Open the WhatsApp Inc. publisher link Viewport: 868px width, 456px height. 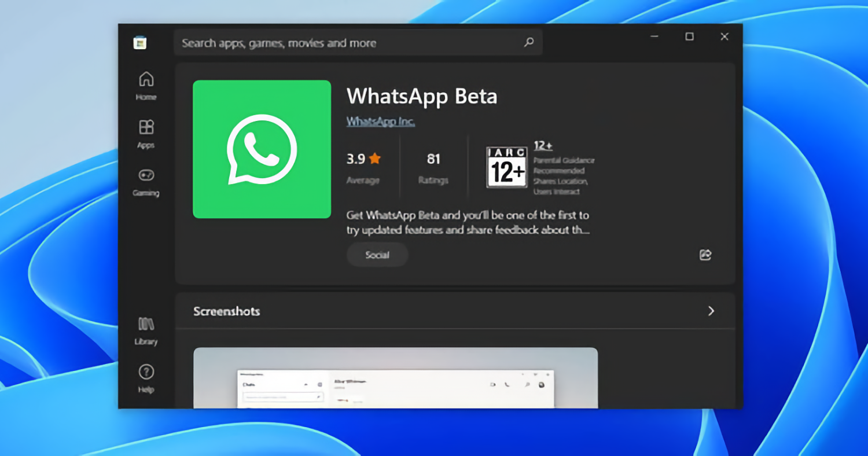pyautogui.click(x=381, y=122)
